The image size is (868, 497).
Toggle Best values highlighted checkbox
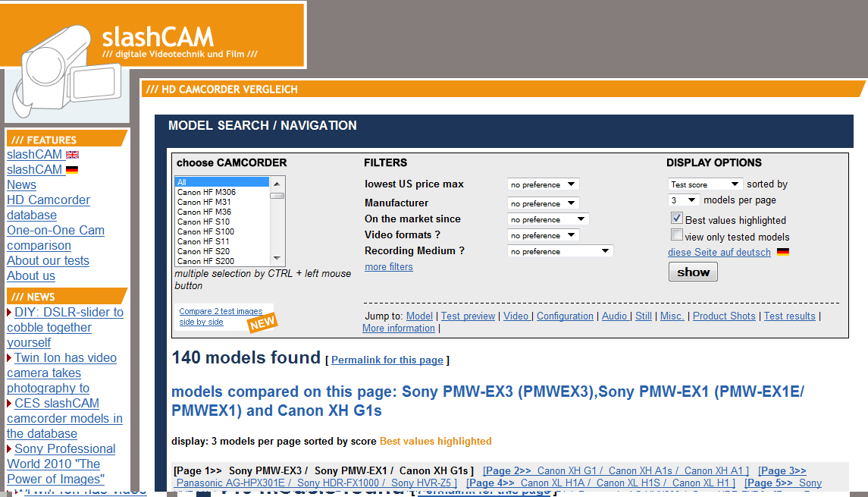click(x=676, y=219)
